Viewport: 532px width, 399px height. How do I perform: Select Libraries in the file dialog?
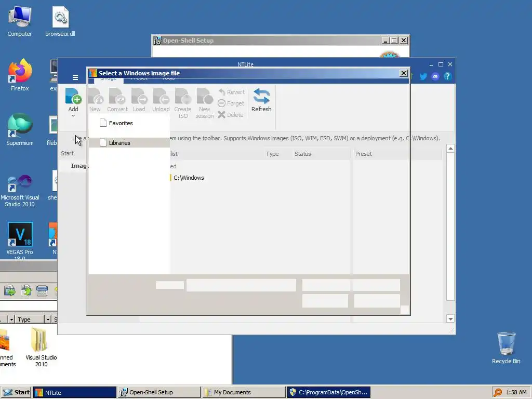(x=129, y=143)
